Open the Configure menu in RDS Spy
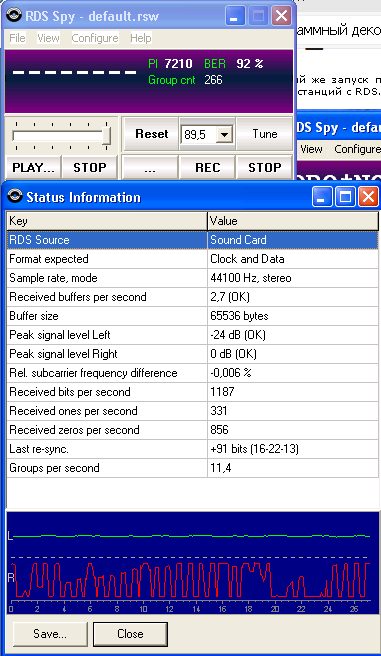 pyautogui.click(x=95, y=38)
